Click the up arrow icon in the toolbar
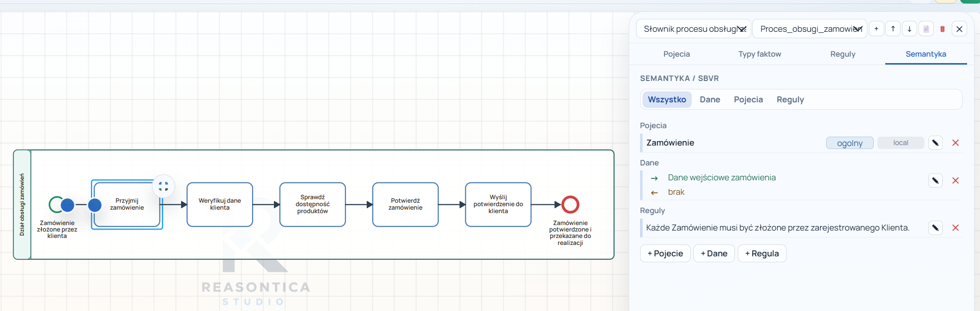 click(893, 29)
